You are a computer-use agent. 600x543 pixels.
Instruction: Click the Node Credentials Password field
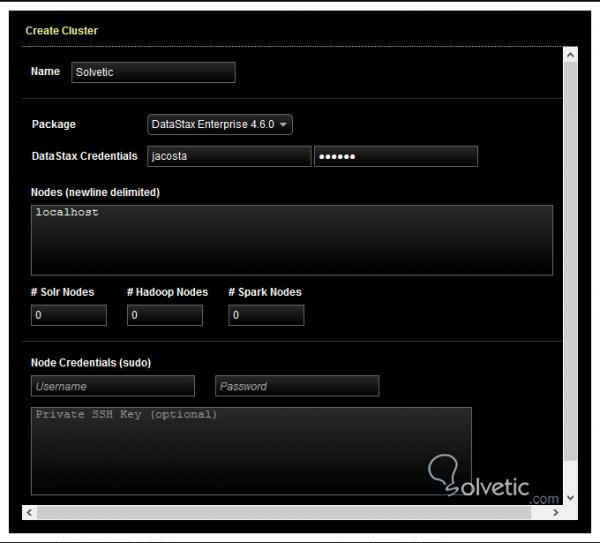(x=297, y=386)
